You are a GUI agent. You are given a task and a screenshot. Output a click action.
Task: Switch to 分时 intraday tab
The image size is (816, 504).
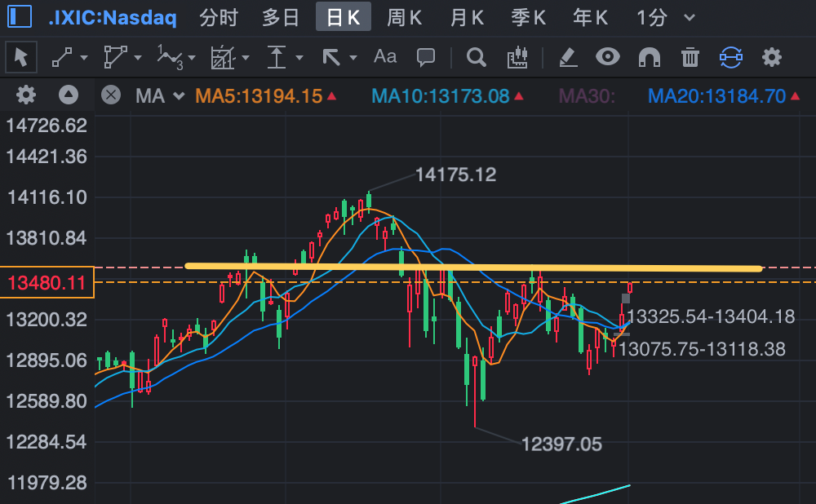219,18
